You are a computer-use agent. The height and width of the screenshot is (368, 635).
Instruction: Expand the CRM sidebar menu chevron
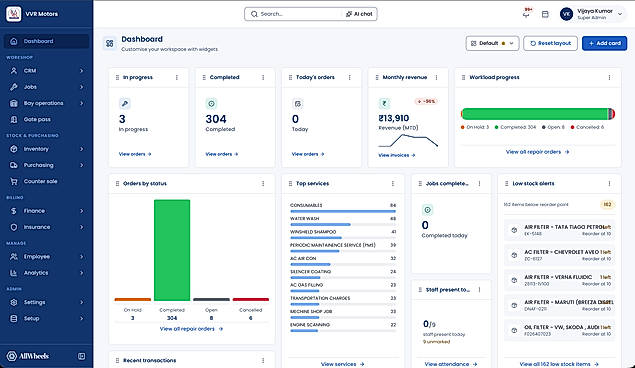(x=81, y=71)
